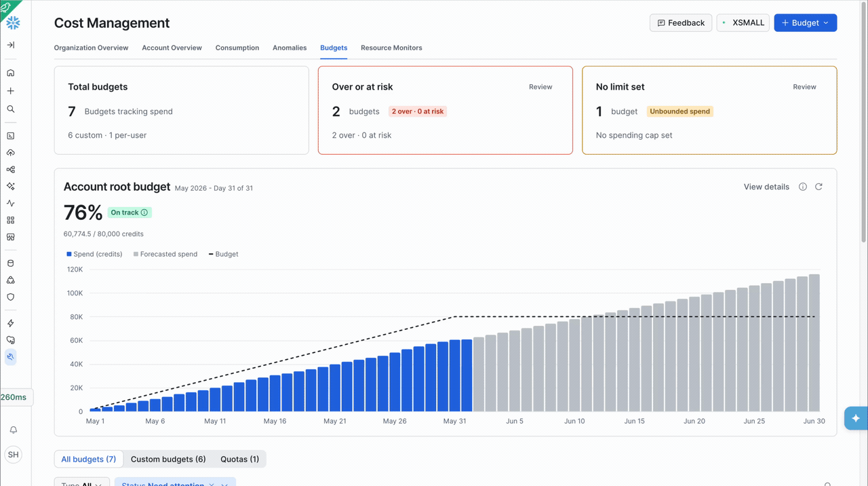Image resolution: width=868 pixels, height=486 pixels.
Task: Click the Snowflake logo in the sidebar
Action: 13,23
